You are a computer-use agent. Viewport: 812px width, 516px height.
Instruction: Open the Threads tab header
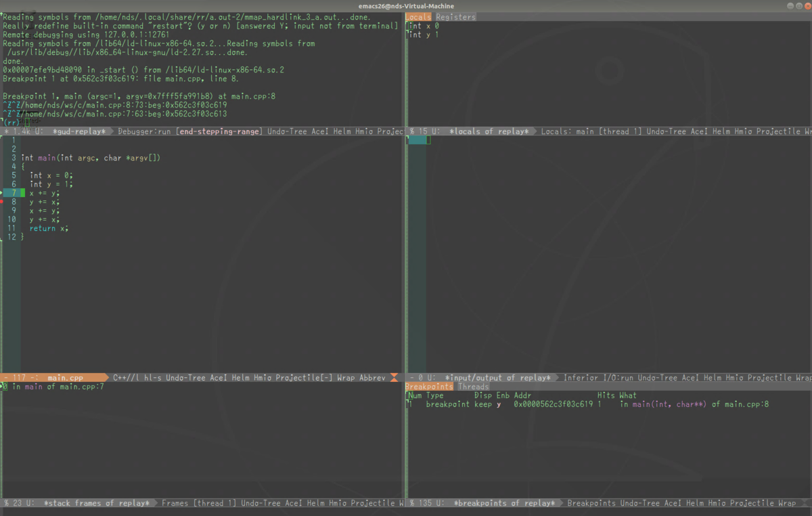pyautogui.click(x=473, y=387)
